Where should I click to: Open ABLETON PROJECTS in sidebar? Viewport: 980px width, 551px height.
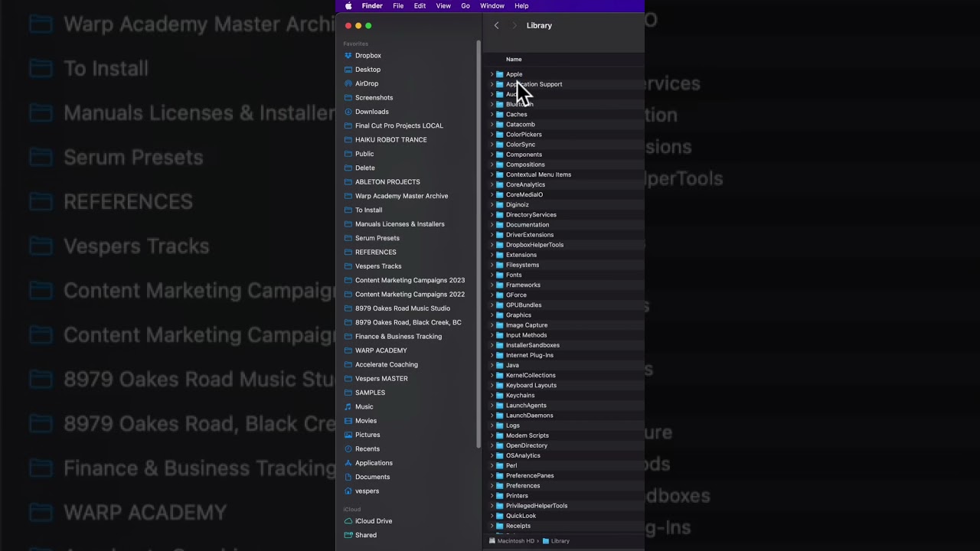pyautogui.click(x=387, y=182)
